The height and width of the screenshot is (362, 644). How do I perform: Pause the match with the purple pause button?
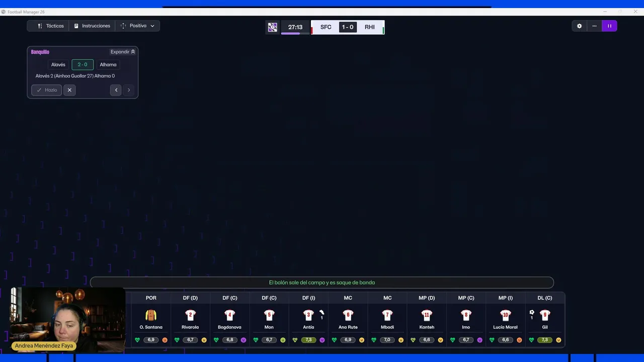tap(609, 26)
